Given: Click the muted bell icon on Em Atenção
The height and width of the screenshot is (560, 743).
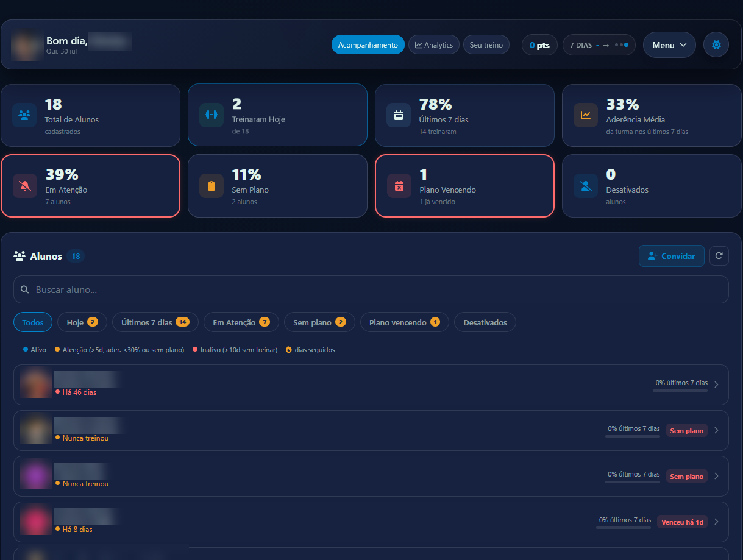Looking at the screenshot, I should point(25,186).
